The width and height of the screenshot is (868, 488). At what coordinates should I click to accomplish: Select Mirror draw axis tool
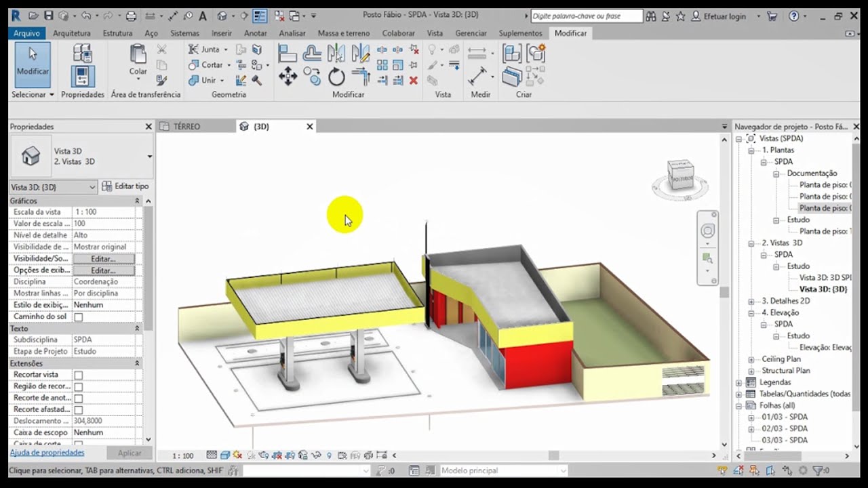point(361,53)
